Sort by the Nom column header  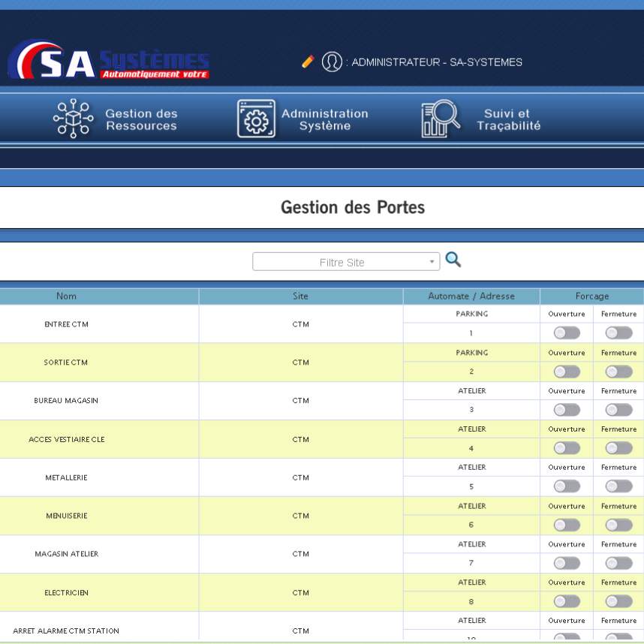[66, 296]
